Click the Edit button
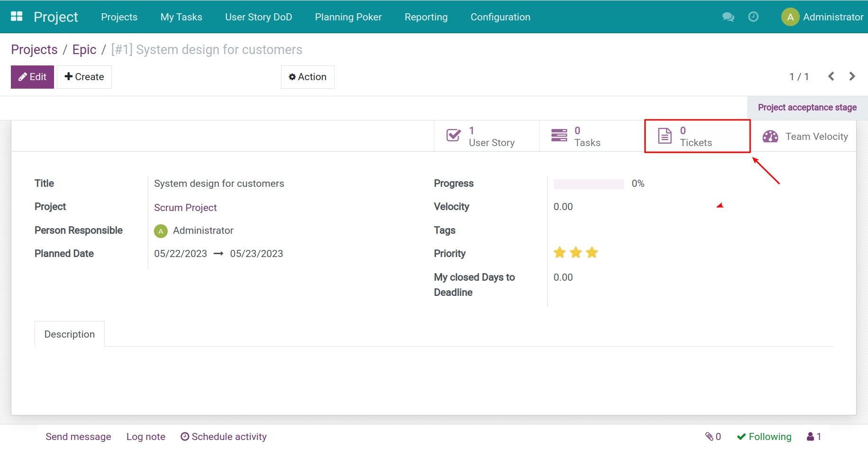Image resolution: width=868 pixels, height=450 pixels. 32,76
